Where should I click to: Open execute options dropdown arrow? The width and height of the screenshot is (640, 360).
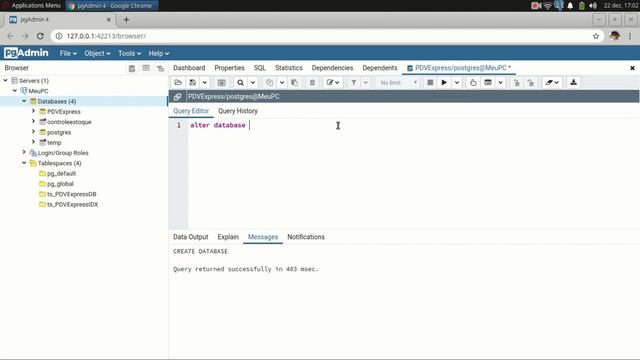(x=457, y=82)
